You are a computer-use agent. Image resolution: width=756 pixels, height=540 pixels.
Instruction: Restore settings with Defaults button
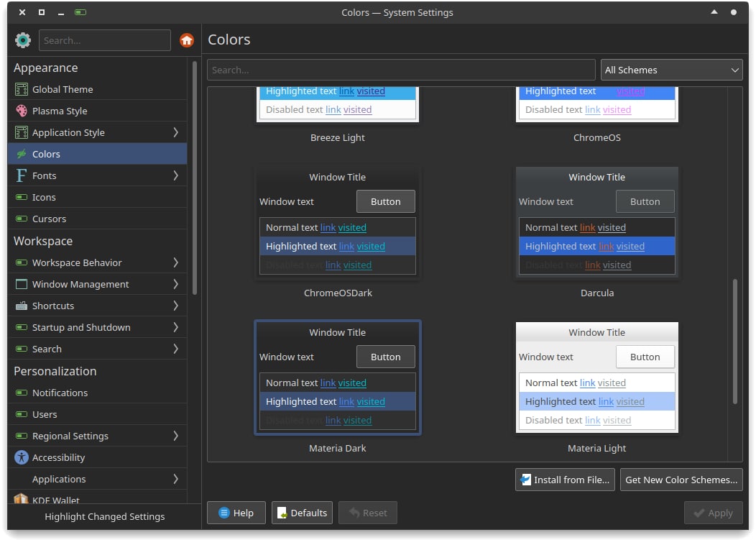(x=302, y=513)
